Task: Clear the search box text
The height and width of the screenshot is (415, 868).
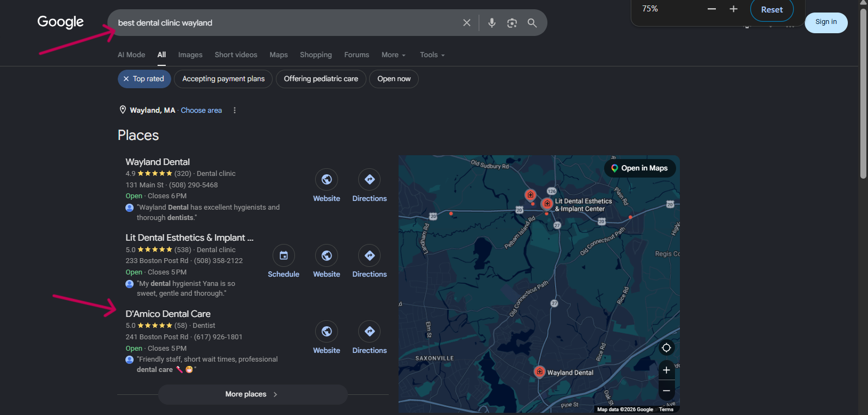Action: (467, 23)
